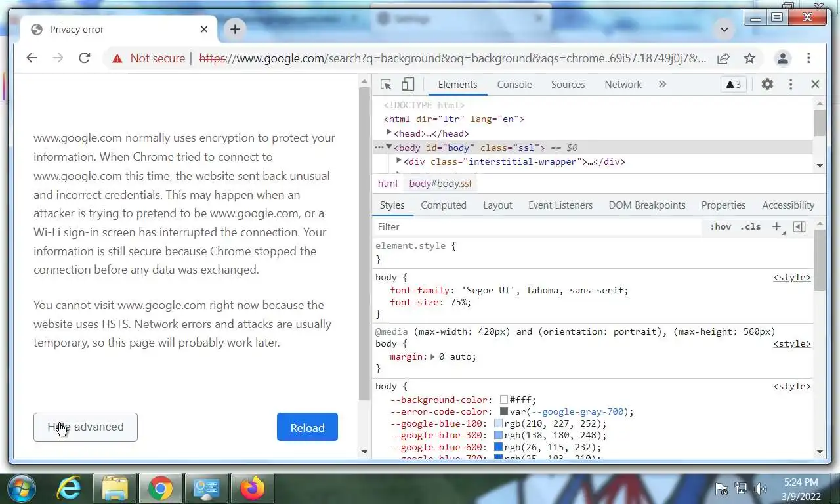Expand the head element node

pos(389,133)
